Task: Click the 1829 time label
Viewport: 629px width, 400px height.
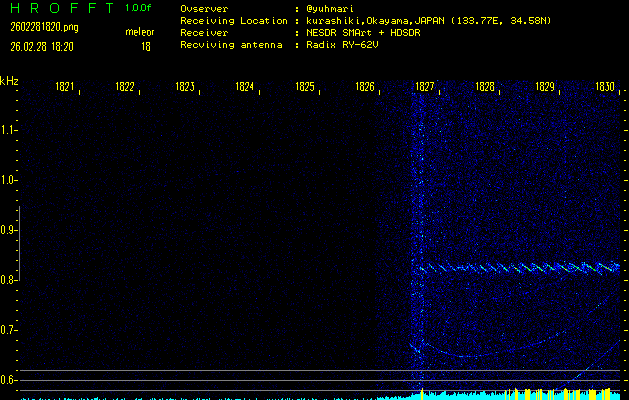Action: coord(545,87)
